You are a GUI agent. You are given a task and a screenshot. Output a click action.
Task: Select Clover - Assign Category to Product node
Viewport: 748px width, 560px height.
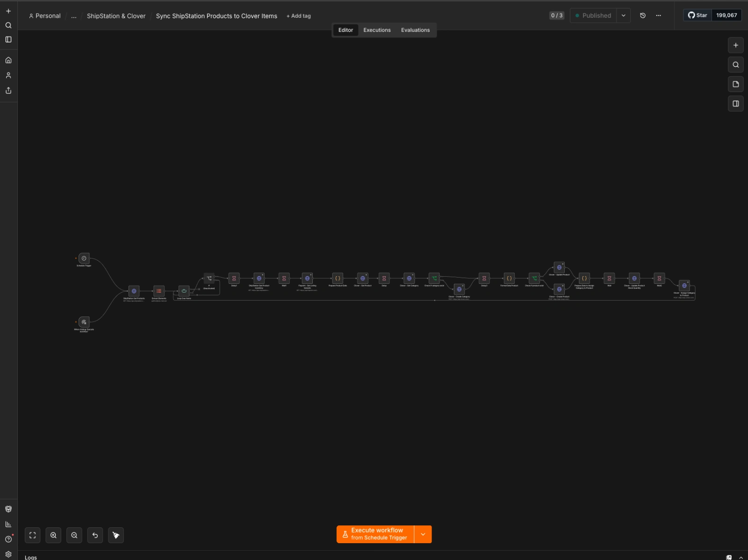click(684, 286)
